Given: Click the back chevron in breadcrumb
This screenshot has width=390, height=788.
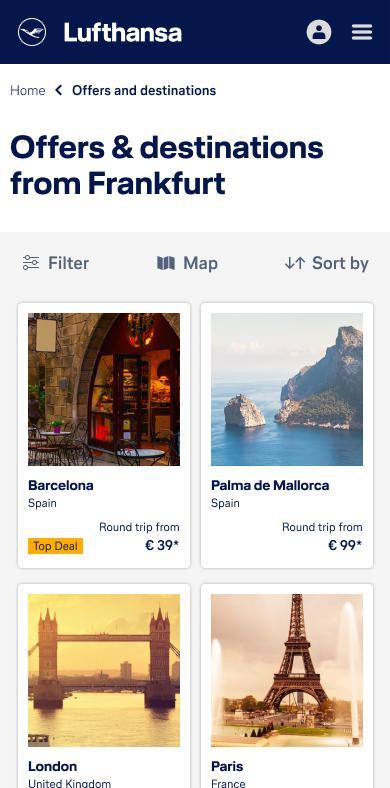Looking at the screenshot, I should point(59,90).
